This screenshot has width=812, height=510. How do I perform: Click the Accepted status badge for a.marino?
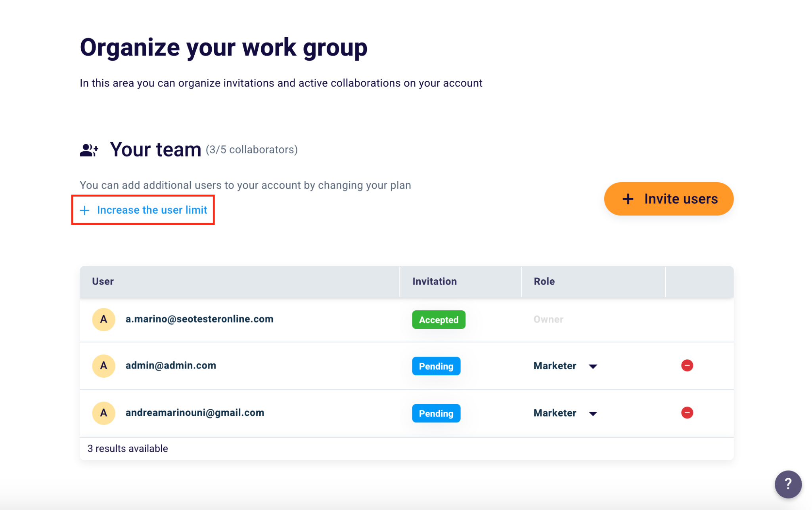(x=438, y=319)
